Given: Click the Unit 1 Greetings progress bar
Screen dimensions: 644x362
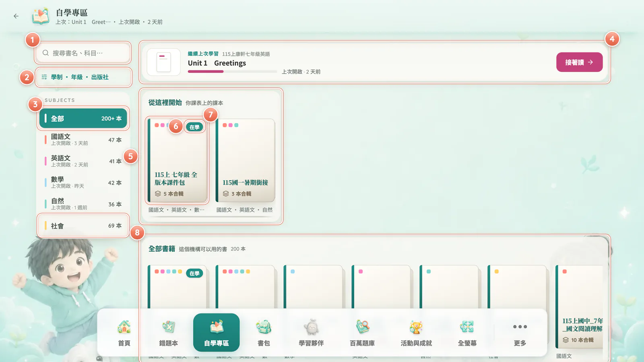Looking at the screenshot, I should [x=232, y=72].
